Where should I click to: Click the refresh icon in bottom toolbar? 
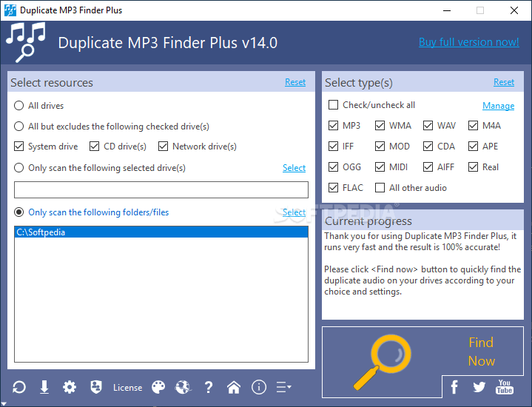(19, 387)
